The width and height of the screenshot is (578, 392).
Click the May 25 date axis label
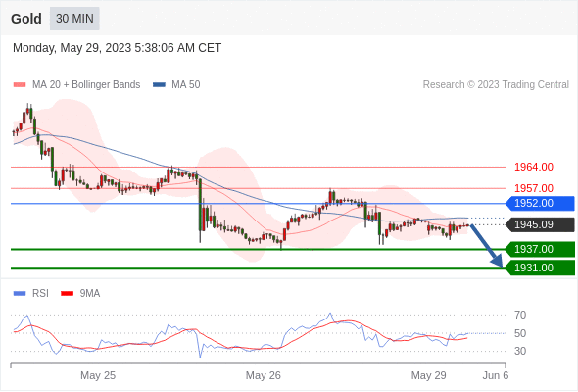click(98, 375)
